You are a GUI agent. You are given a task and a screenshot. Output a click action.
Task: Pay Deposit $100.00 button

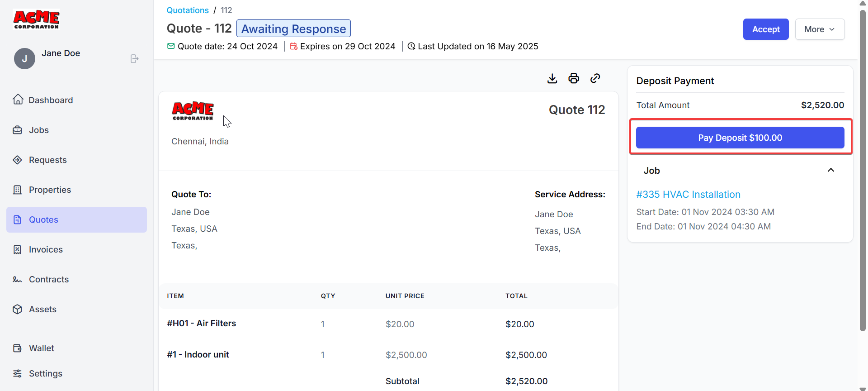740,138
